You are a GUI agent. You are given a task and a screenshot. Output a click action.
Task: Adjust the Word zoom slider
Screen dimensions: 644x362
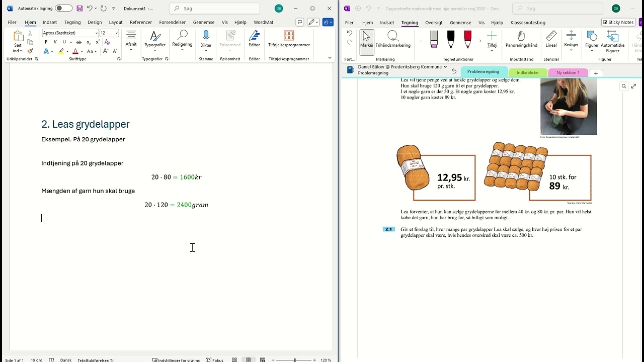click(x=294, y=360)
